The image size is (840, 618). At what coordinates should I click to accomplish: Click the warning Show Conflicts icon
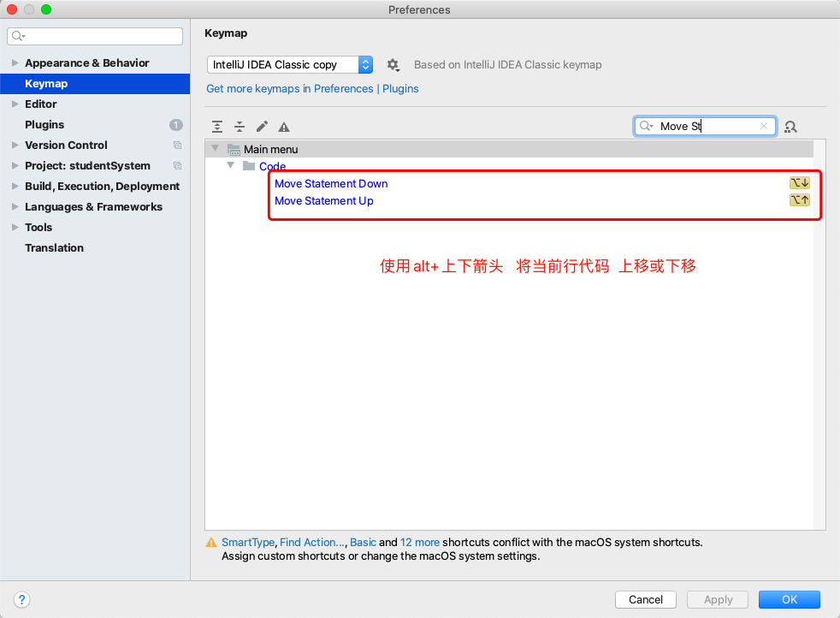tap(284, 127)
